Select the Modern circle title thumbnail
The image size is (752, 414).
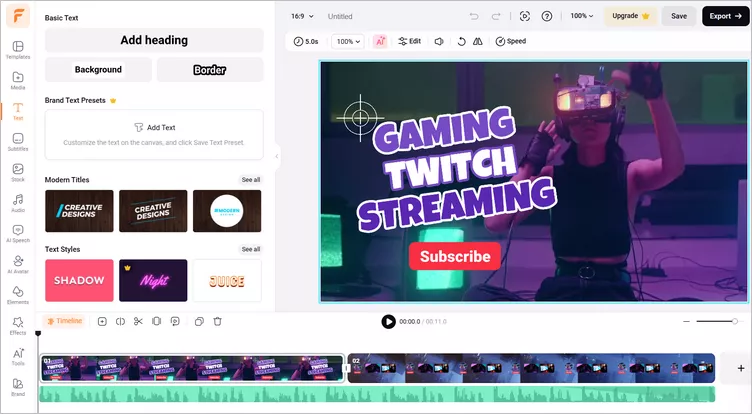tap(227, 211)
